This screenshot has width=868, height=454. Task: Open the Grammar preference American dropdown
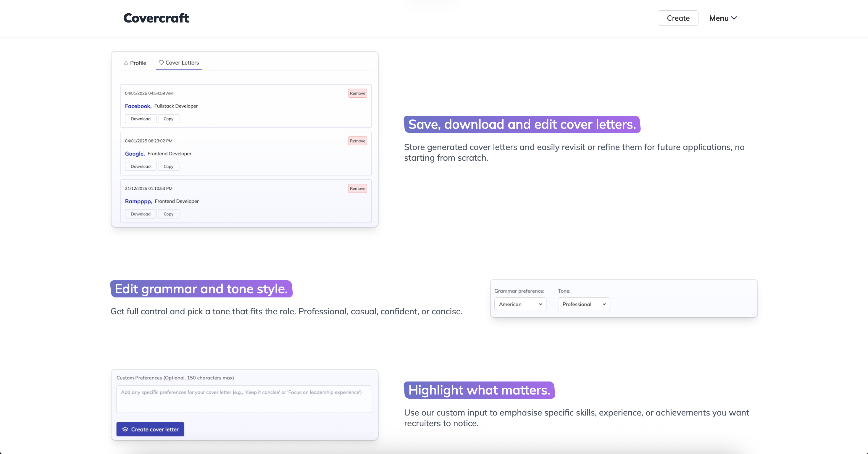click(x=520, y=304)
